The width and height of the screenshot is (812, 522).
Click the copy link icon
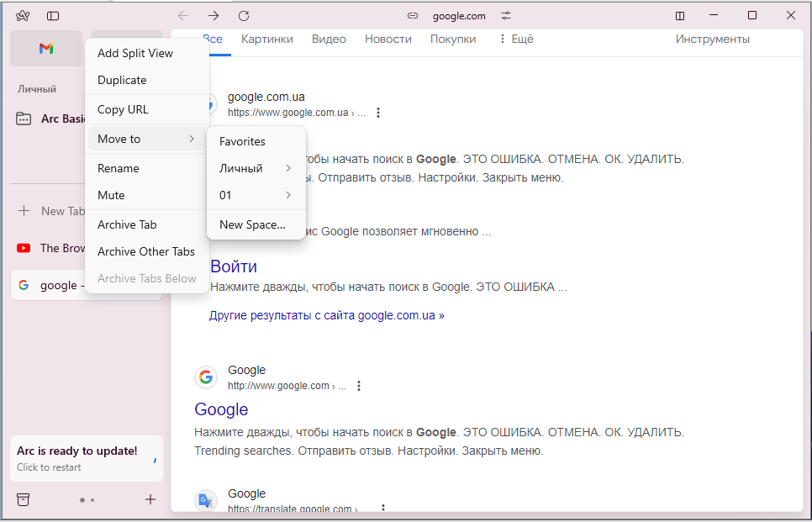click(413, 16)
